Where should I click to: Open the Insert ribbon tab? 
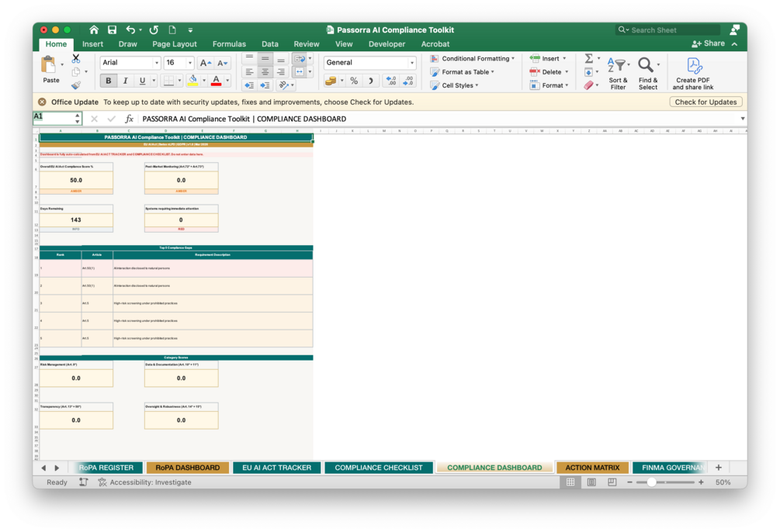tap(92, 44)
